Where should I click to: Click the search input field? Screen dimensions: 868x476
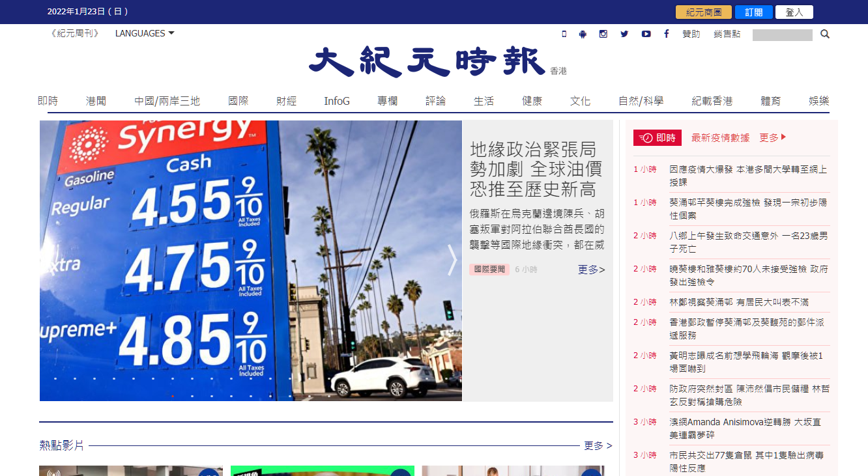pos(782,35)
